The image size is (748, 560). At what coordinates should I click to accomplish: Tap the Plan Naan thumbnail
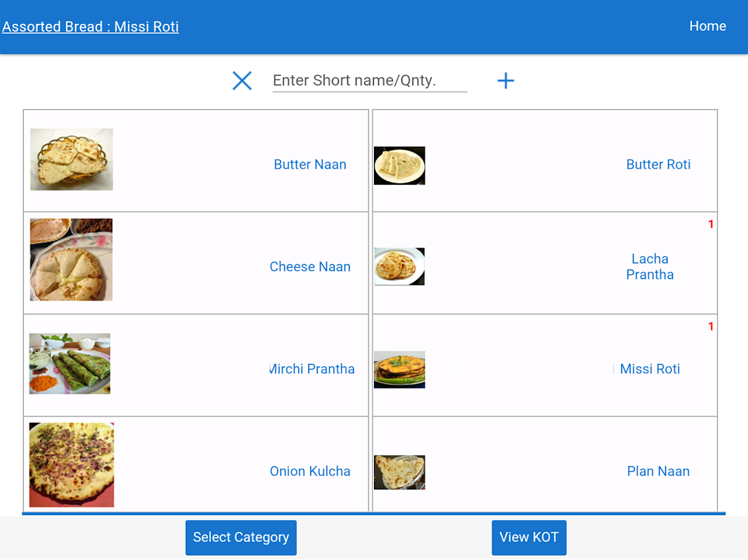(399, 472)
